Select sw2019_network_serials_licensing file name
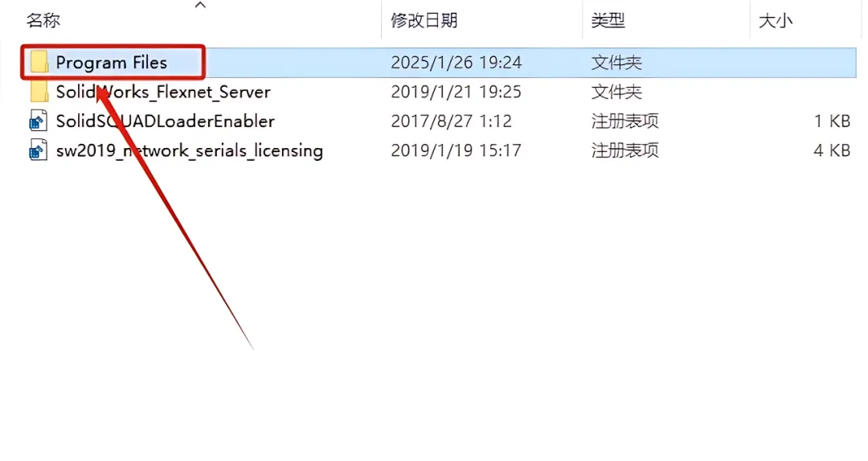 click(x=190, y=150)
